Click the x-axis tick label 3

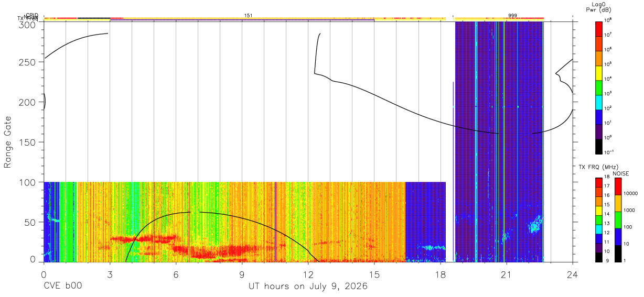pyautogui.click(x=110, y=274)
